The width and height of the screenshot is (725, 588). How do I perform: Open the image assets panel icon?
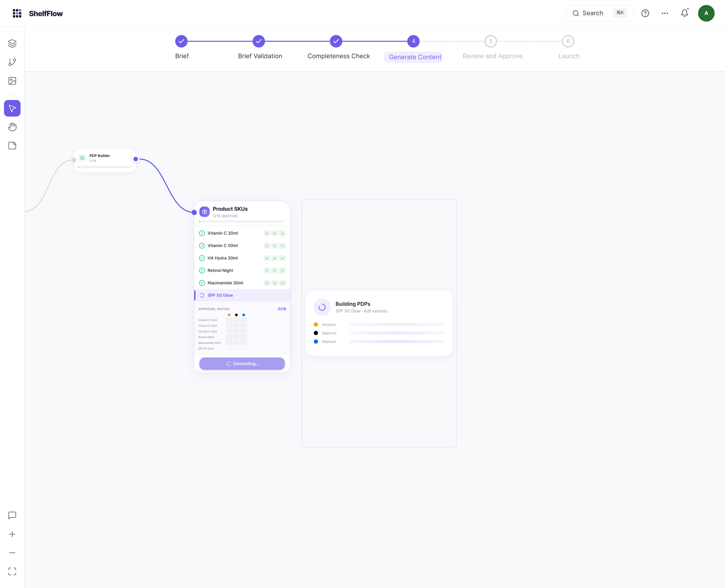12,81
